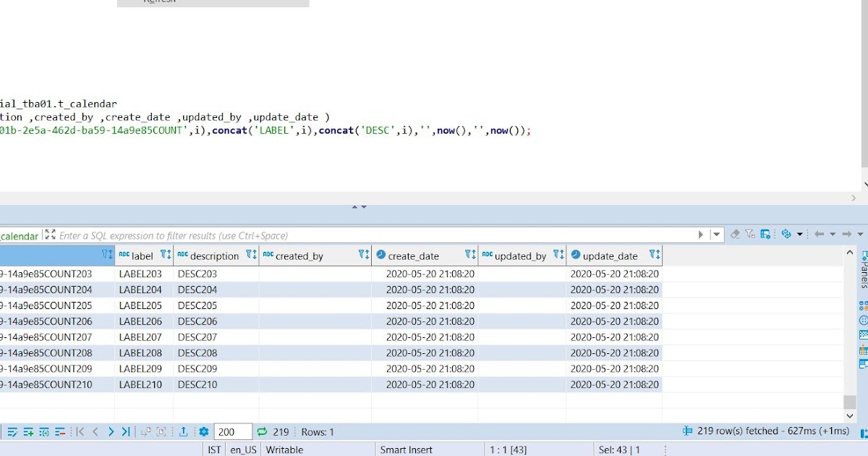Open the filter history dropdown
The width and height of the screenshot is (868, 456).
[x=717, y=235]
